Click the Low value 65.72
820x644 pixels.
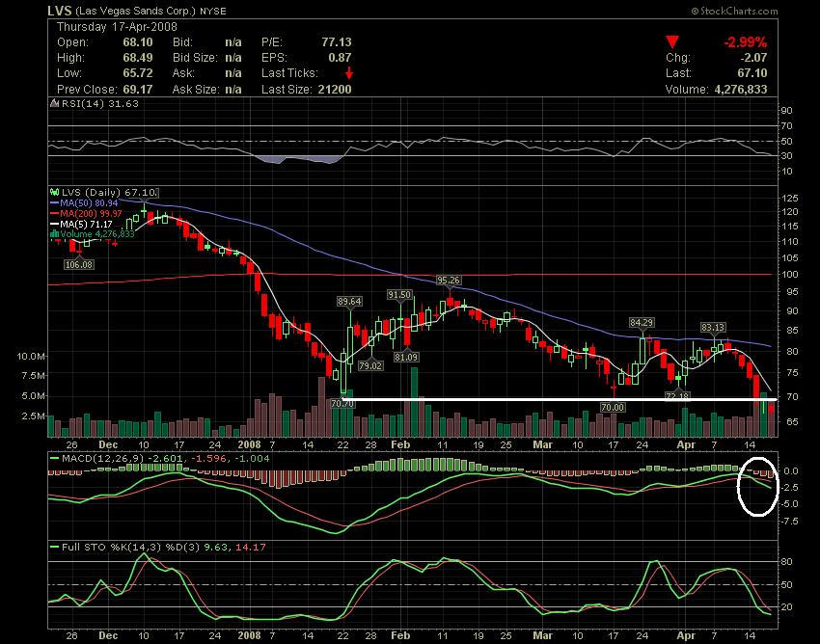tap(138, 73)
